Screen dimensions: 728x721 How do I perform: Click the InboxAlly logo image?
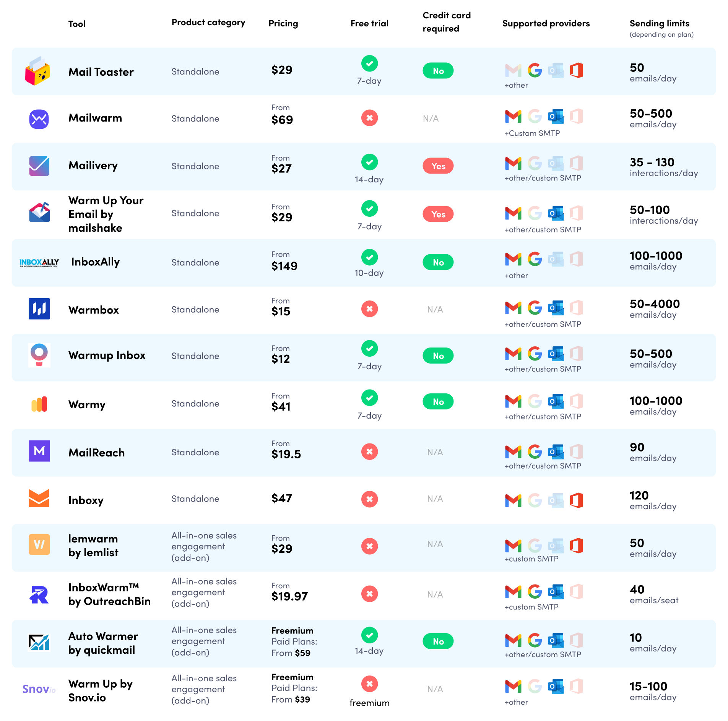point(39,263)
